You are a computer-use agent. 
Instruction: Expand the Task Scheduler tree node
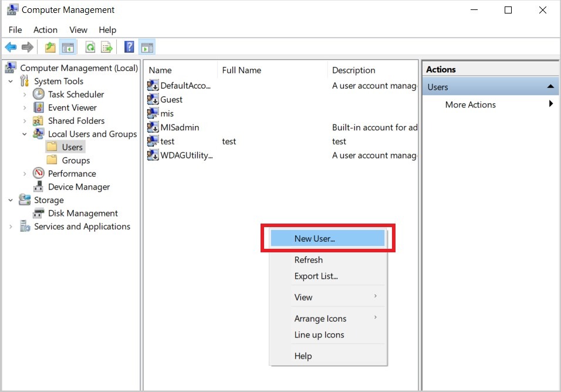[24, 94]
